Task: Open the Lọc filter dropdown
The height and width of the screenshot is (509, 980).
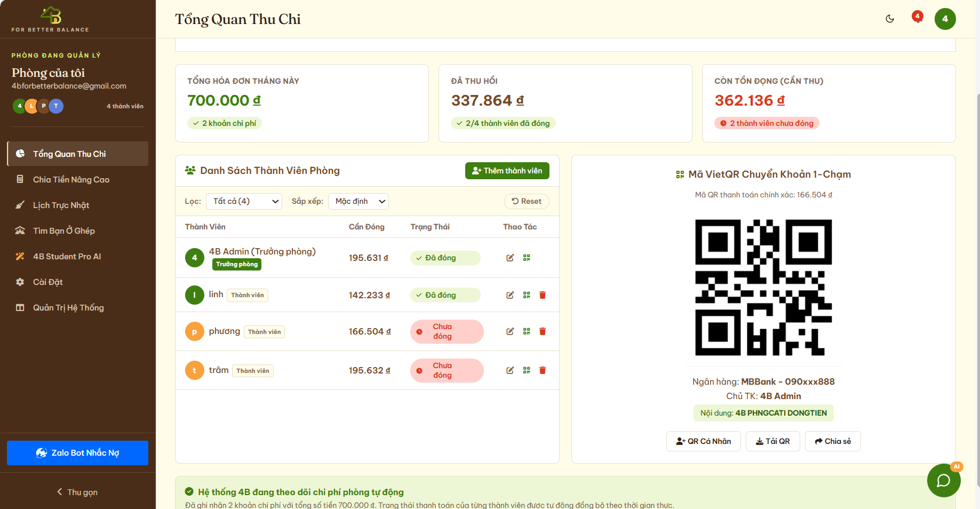Action: click(x=244, y=201)
